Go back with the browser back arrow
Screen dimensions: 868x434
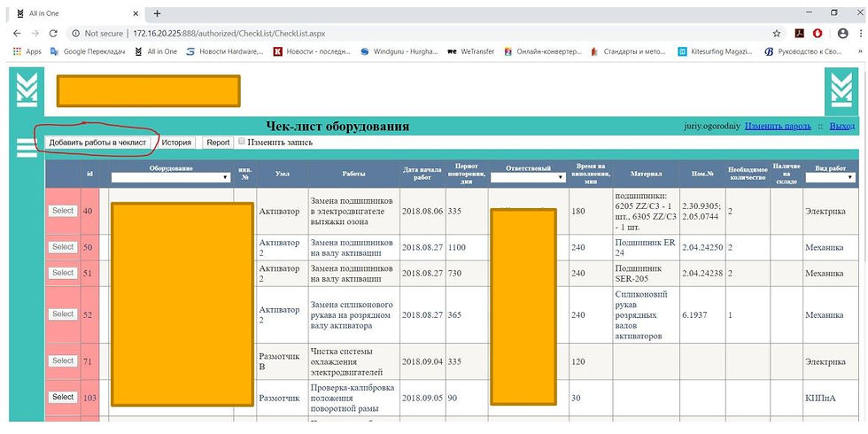19,34
